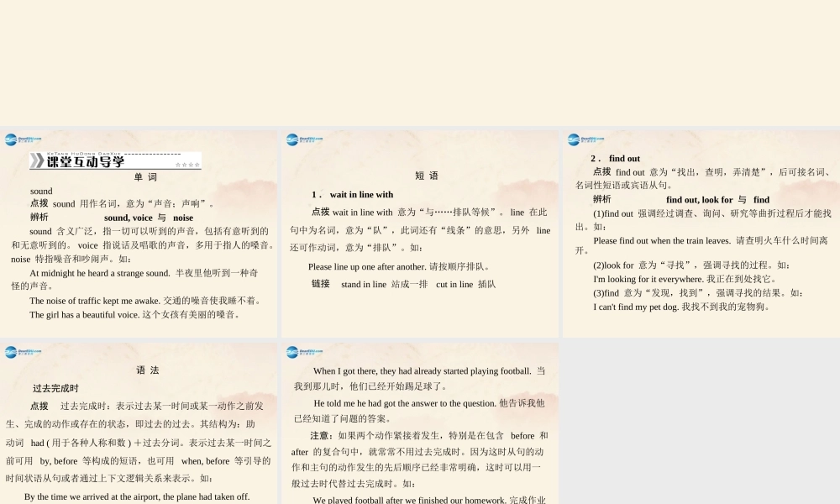Click the double-arrow icon beside 课堂互动导学
Image resolution: width=840 pixels, height=504 pixels.
38,160
